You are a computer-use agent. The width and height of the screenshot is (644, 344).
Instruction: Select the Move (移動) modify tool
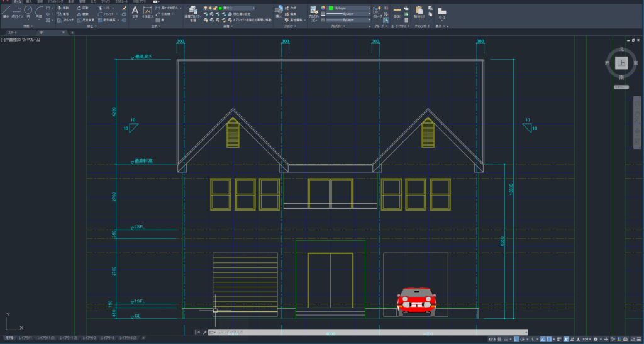pos(63,8)
